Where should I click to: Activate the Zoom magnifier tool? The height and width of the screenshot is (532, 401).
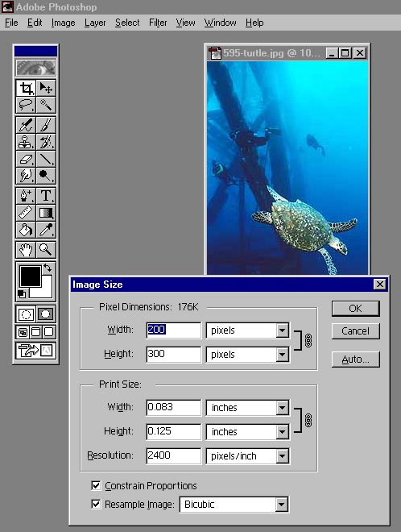coord(46,250)
